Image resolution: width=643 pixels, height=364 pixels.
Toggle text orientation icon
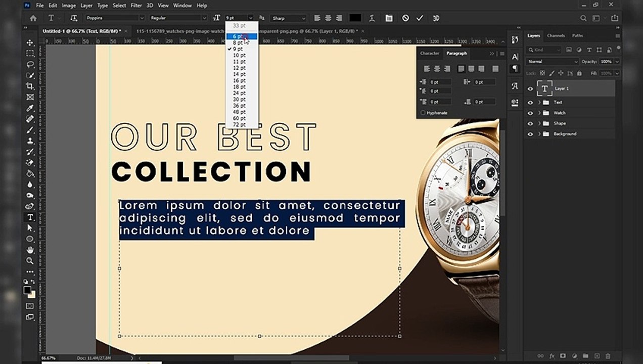(74, 18)
